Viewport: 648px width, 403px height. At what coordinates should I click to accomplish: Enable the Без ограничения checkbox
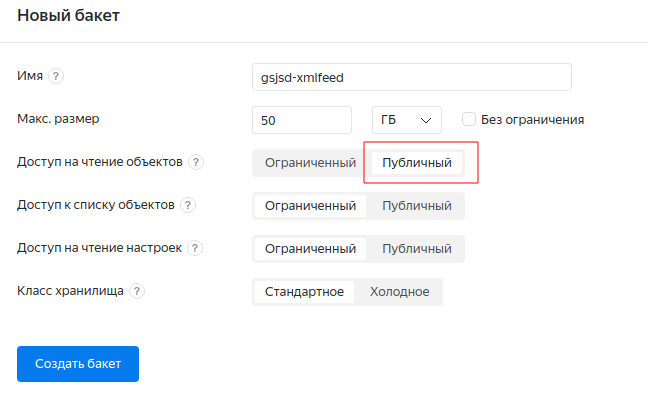(468, 120)
